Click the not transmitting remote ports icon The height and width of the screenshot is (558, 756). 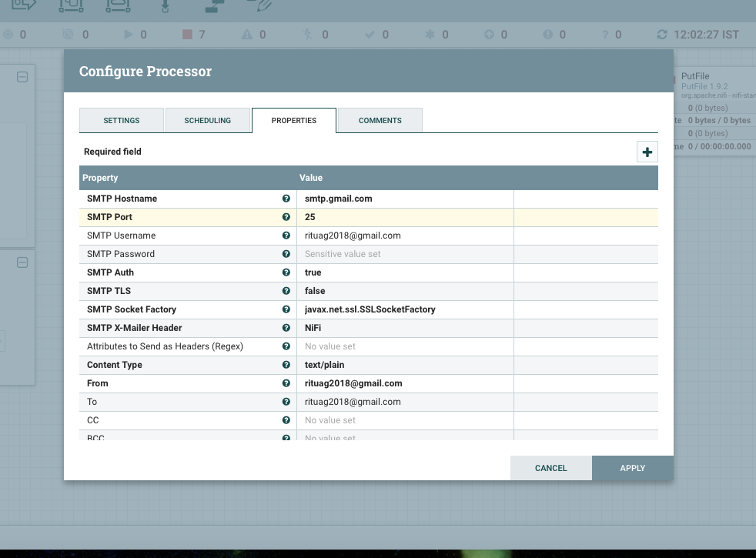coord(68,34)
